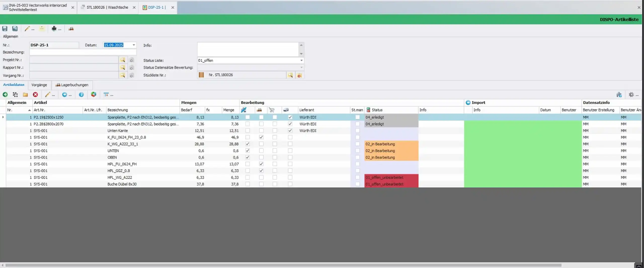Clear Stückliste Nr. with red remove icon
Screen dimensions: 644x268
pos(299,75)
